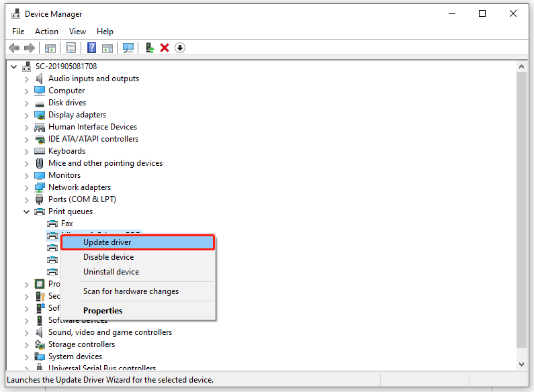Screen dimensions: 534x392
Task: Click the Forward arrow toolbar icon
Action: click(30, 48)
